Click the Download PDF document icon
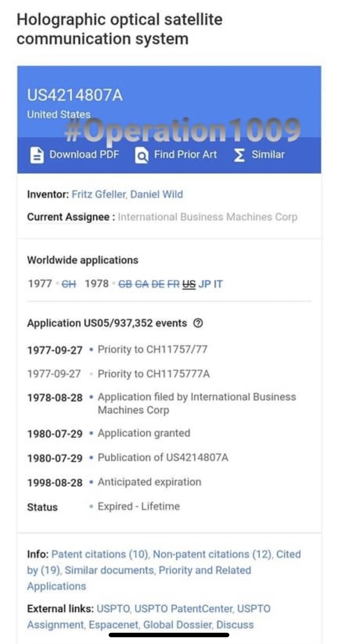 (x=37, y=155)
